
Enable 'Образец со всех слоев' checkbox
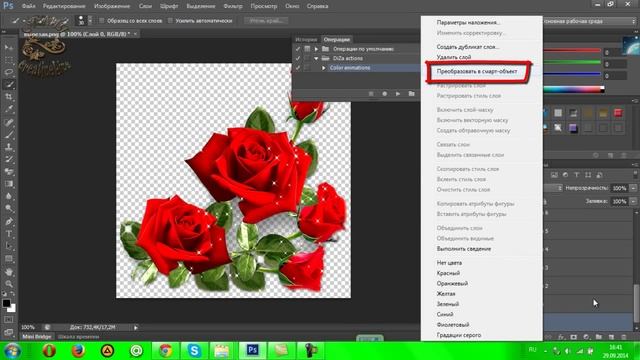(102, 20)
